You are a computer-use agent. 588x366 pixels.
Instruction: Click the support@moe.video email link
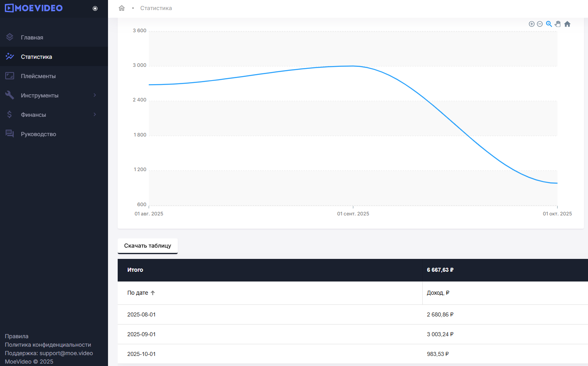pyautogui.click(x=66, y=353)
